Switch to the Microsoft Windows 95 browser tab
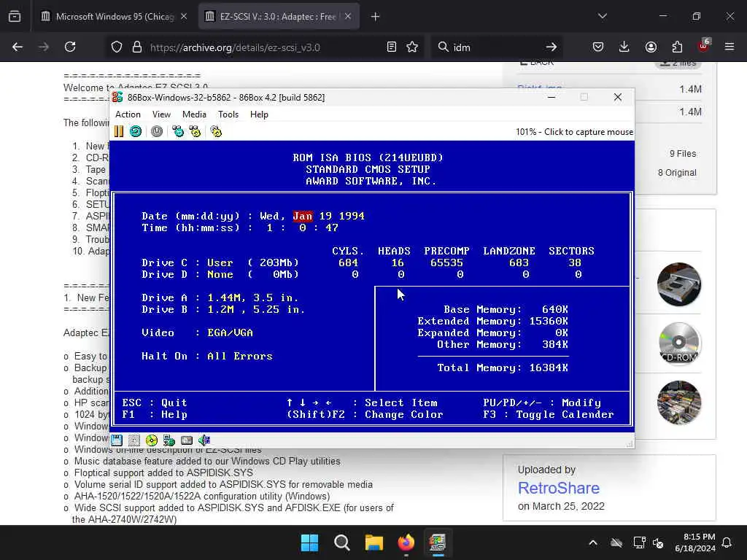Image resolution: width=747 pixels, height=560 pixels. coord(113,17)
